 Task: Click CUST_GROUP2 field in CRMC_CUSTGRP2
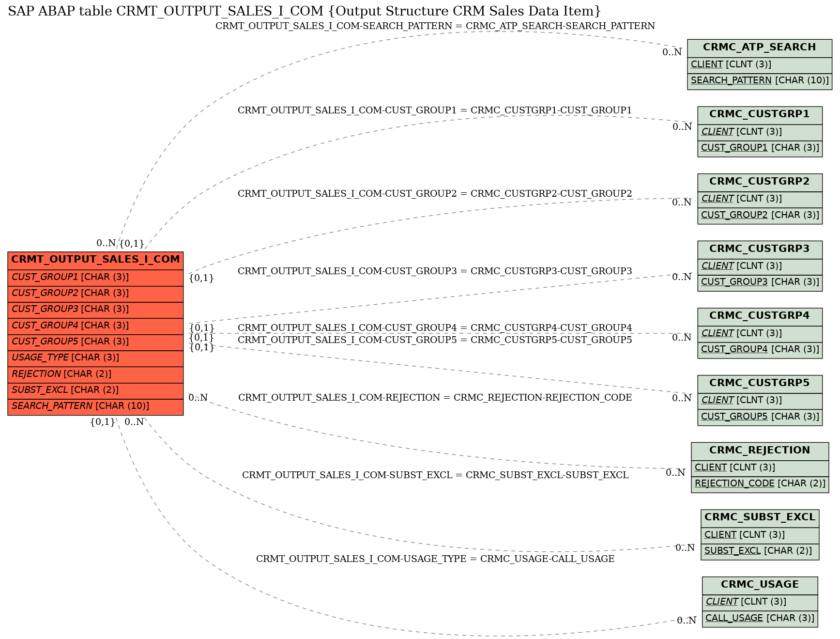[x=760, y=216]
